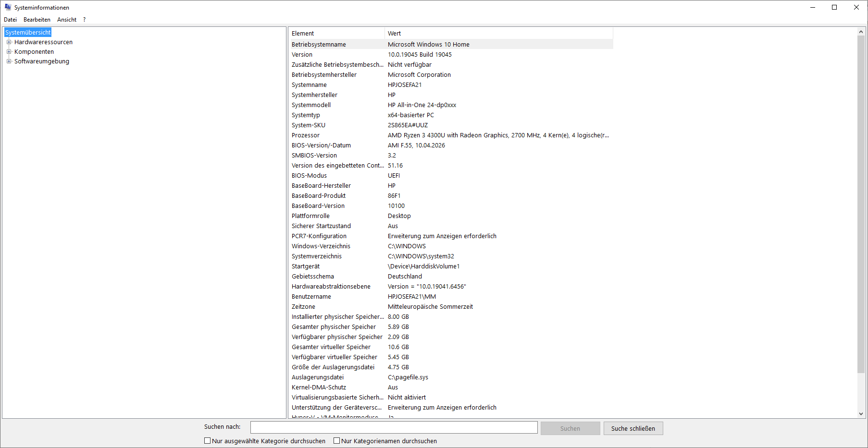The height and width of the screenshot is (448, 868).
Task: Click the Suchen button
Action: [570, 428]
